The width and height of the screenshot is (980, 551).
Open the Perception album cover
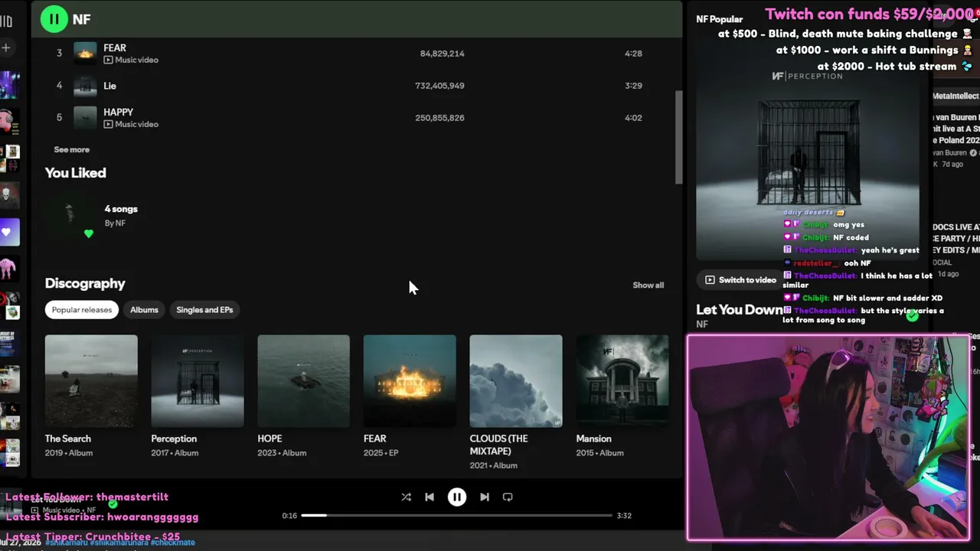click(x=198, y=381)
